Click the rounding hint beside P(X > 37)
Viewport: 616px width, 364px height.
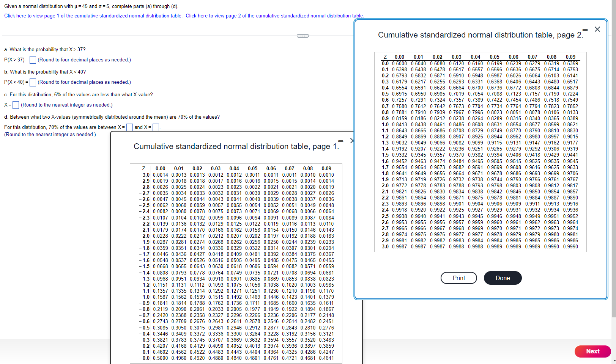(x=84, y=60)
